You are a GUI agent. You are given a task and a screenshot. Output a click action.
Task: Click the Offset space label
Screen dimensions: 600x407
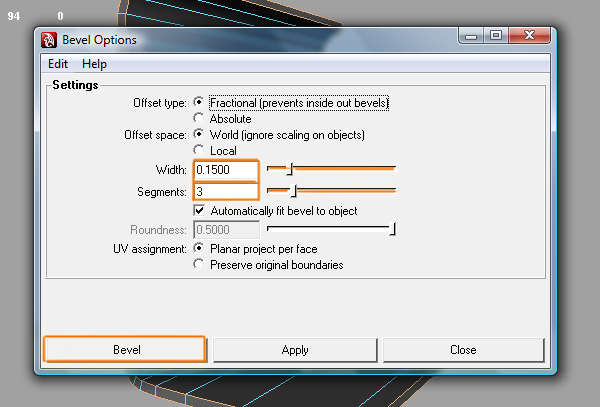click(155, 135)
